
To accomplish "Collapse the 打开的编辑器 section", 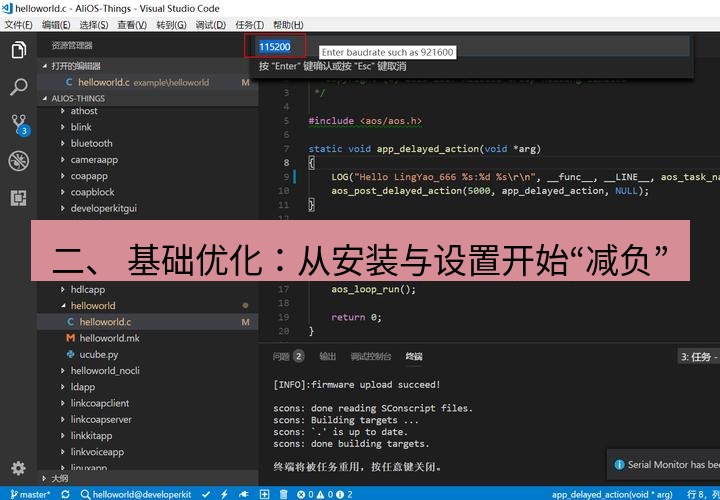I will 45,66.
